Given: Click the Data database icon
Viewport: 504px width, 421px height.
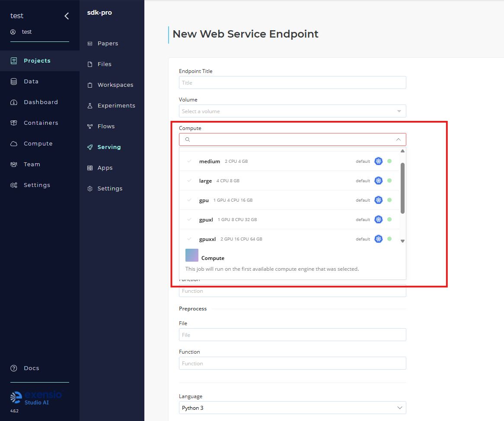Looking at the screenshot, I should [x=14, y=82].
